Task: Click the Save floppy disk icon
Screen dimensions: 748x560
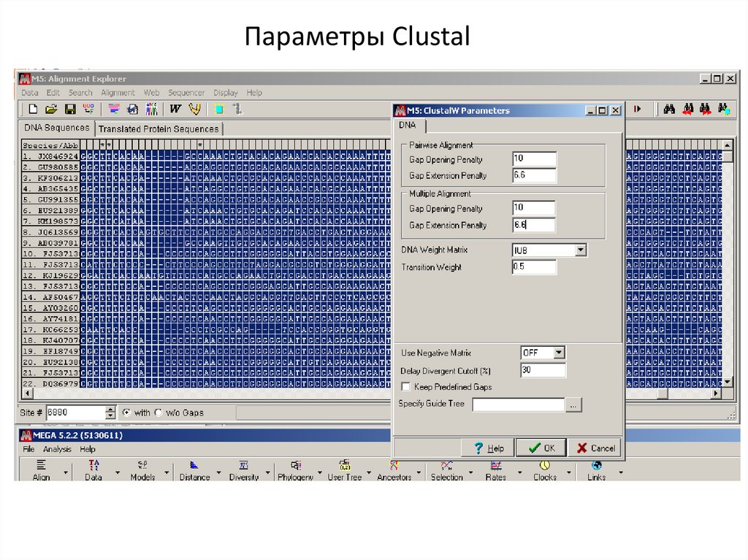Action: click(x=70, y=110)
